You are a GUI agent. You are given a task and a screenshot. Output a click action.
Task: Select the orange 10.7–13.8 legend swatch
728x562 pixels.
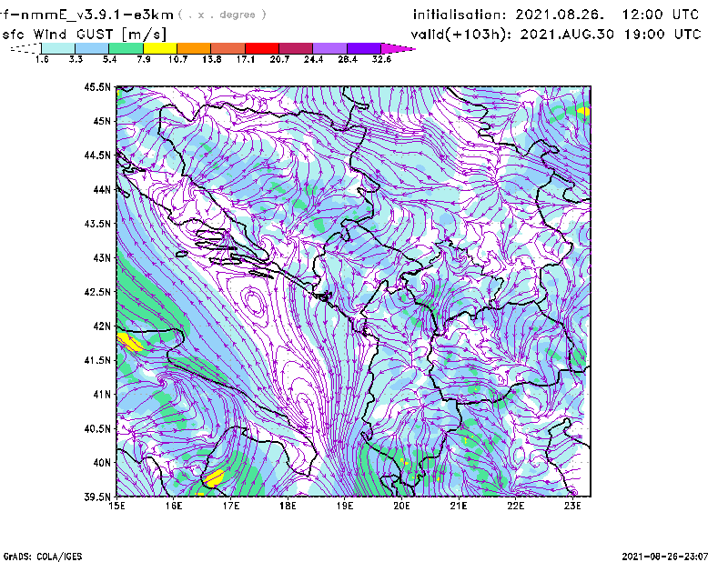click(194, 48)
